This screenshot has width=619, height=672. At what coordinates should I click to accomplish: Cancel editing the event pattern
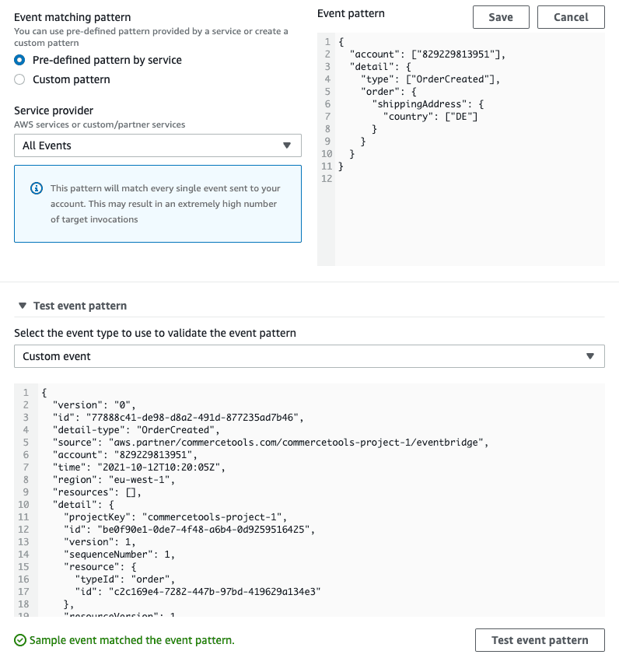[x=571, y=17]
